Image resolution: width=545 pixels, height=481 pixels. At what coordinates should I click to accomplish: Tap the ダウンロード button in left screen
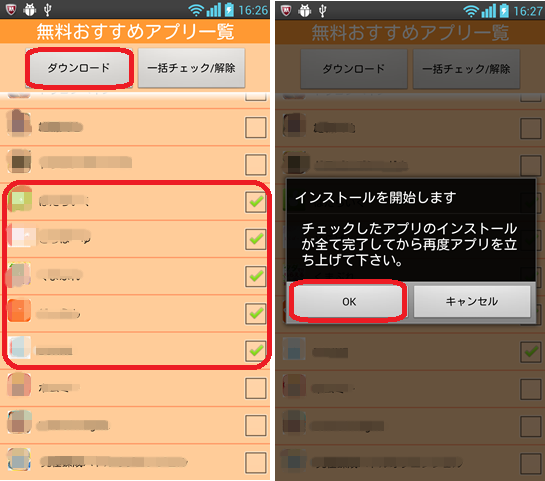79,68
